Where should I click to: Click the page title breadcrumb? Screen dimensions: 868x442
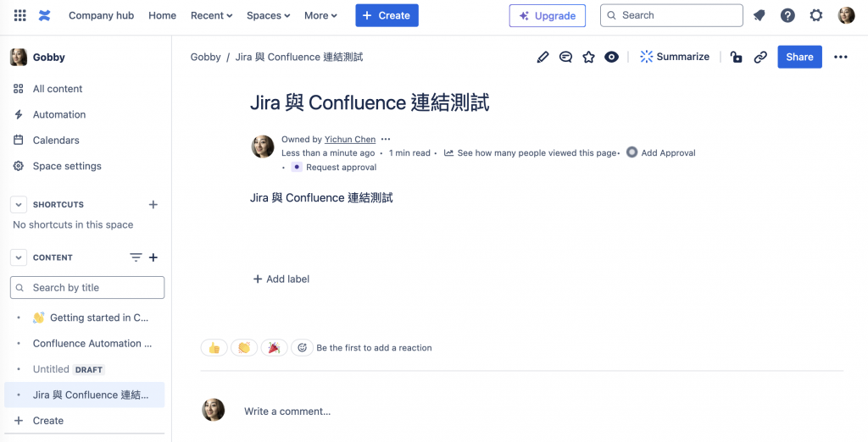tap(299, 57)
